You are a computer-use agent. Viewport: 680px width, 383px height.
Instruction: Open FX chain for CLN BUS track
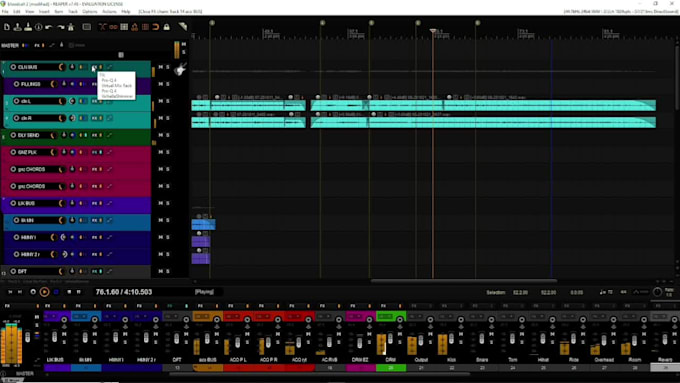95,67
